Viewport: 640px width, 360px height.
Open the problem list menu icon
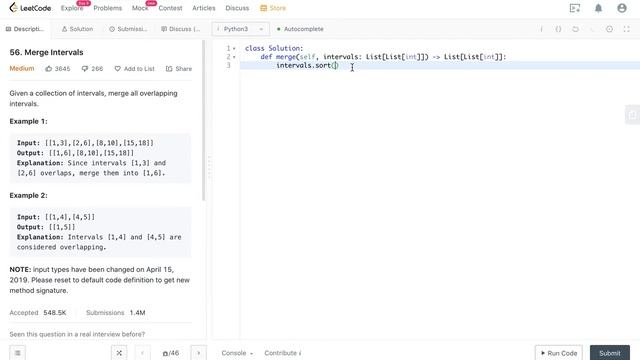pyautogui.click(x=18, y=353)
